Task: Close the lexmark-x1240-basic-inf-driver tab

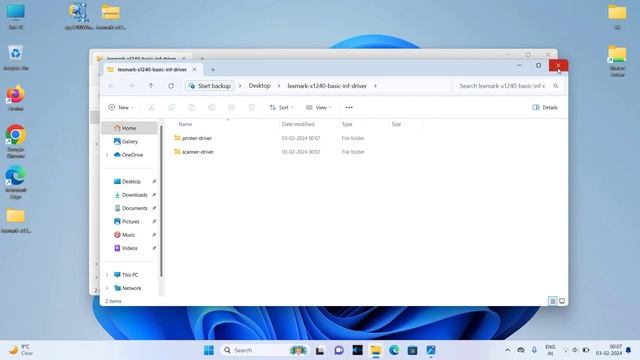Action: point(194,69)
